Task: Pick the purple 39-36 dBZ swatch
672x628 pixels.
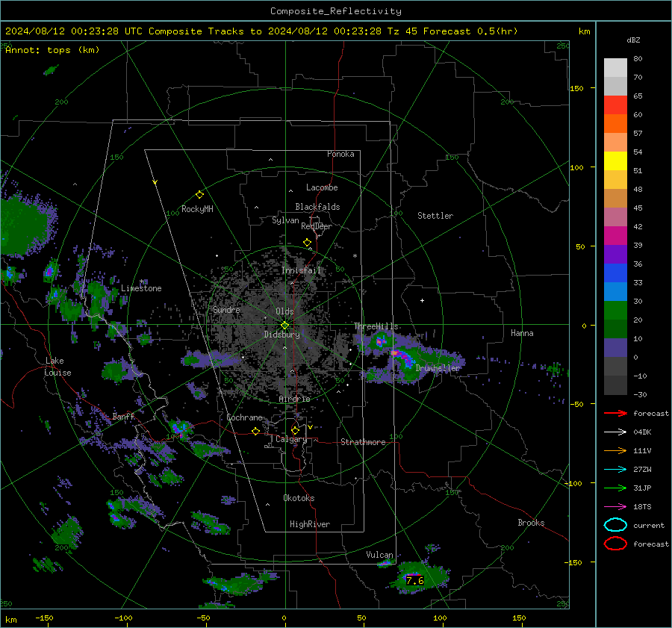Action: coord(615,254)
